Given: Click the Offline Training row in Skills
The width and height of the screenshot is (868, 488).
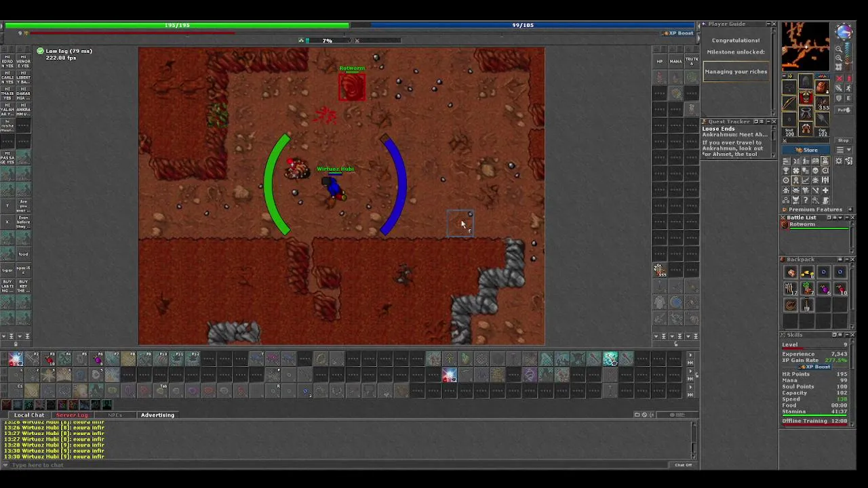Looking at the screenshot, I should point(815,421).
